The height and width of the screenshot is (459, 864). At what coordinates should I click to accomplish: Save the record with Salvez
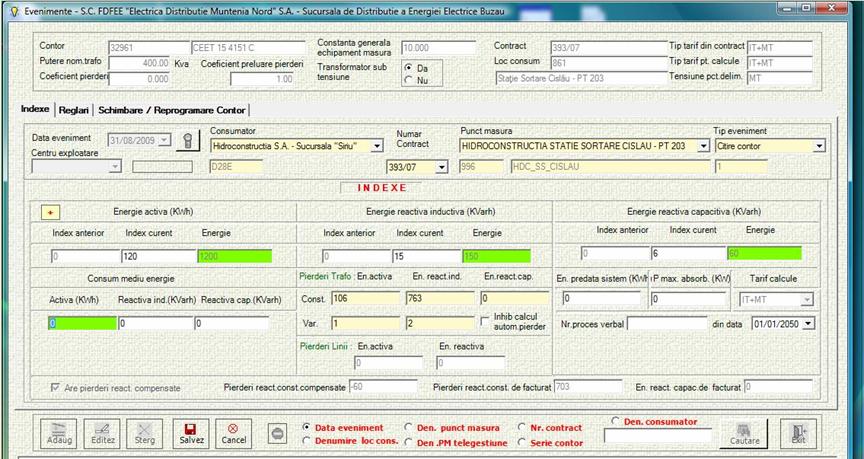click(x=191, y=433)
